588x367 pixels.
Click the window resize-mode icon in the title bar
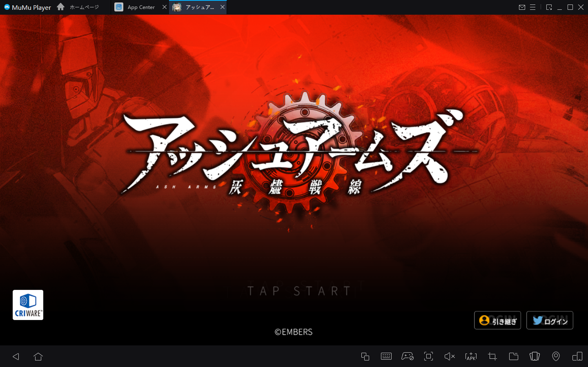coord(549,7)
